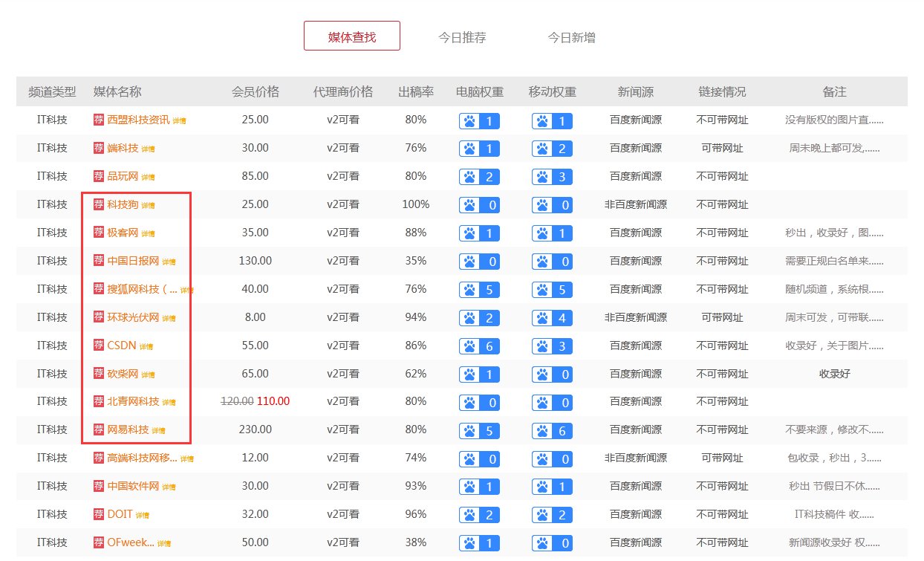924x561 pixels.
Task: Click the 荐 badge beside 品玩网
Action: (x=98, y=175)
